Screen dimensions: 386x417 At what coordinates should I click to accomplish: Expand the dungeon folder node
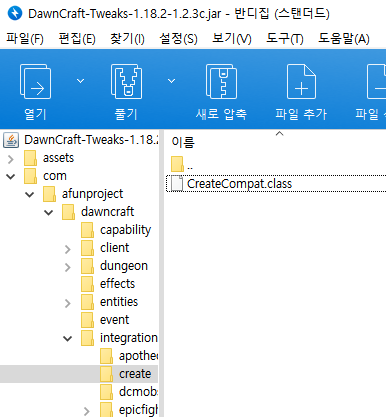tap(68, 267)
